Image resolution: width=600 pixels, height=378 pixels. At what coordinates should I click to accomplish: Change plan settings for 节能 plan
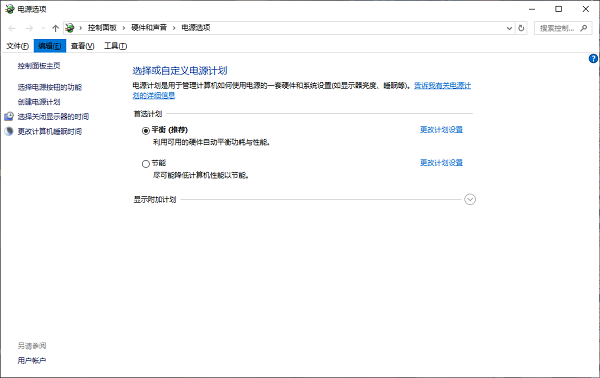[441, 163]
